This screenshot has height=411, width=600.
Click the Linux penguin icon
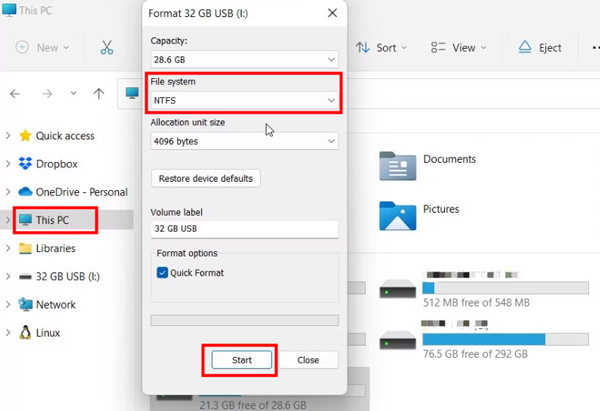[x=25, y=333]
